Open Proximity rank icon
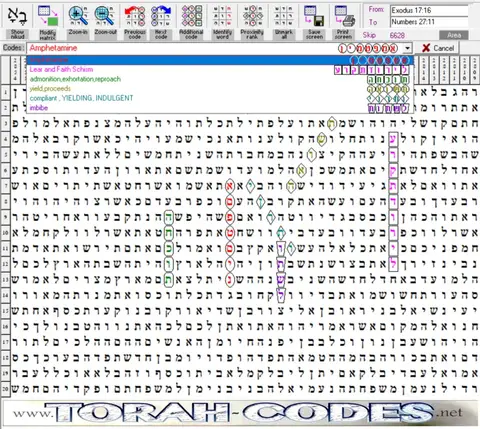Screen dimensions: 480x429 click(253, 16)
